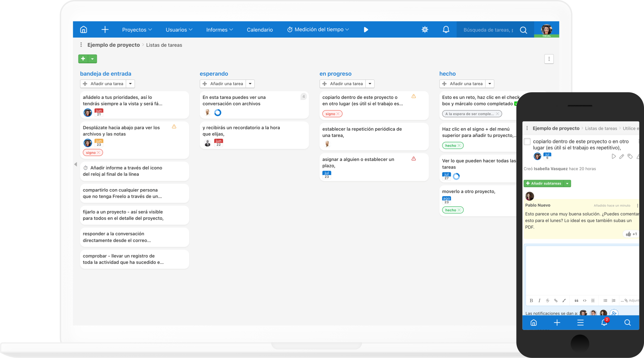
Task: Insert quote in phone comment editor
Action: 576,300
